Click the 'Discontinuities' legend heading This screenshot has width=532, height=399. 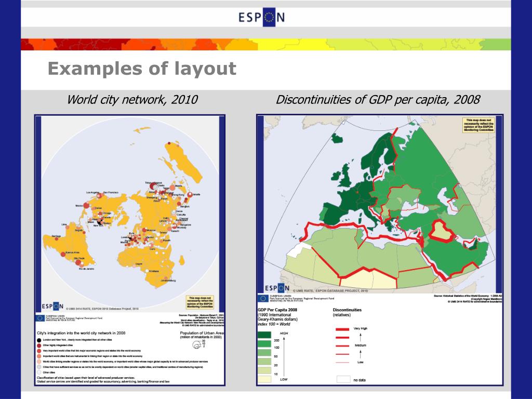[347, 310]
